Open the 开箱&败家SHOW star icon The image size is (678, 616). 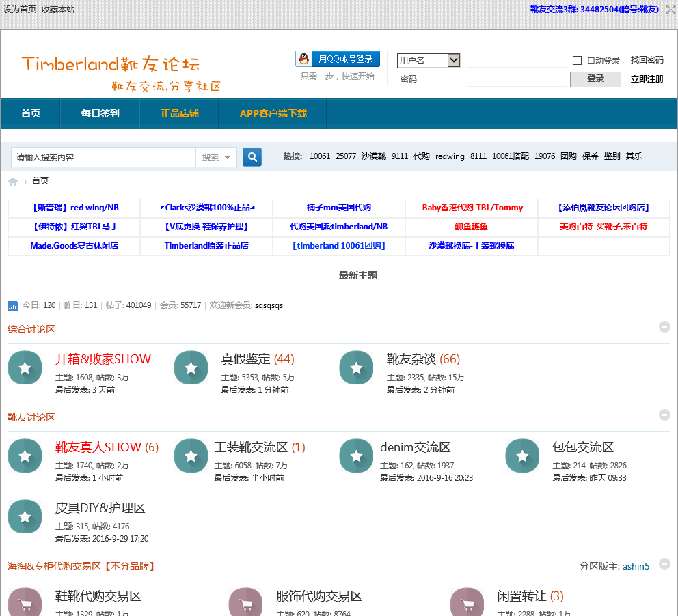[25, 367]
